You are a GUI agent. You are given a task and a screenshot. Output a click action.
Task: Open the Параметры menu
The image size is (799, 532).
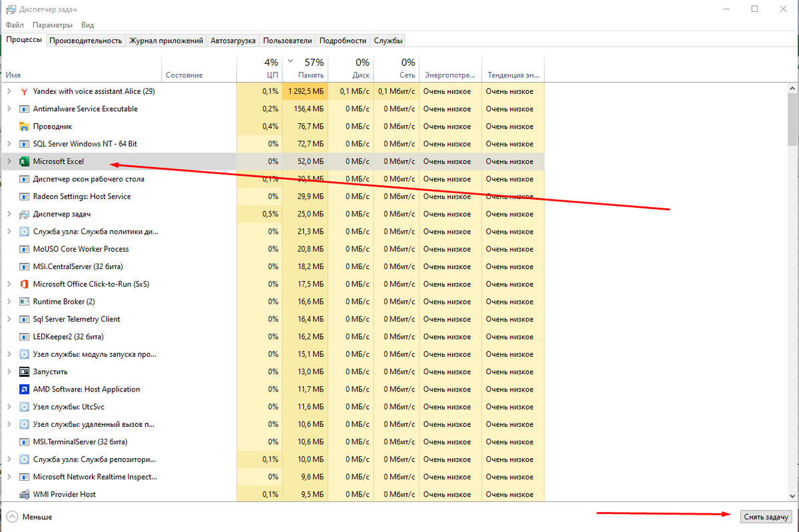(52, 25)
